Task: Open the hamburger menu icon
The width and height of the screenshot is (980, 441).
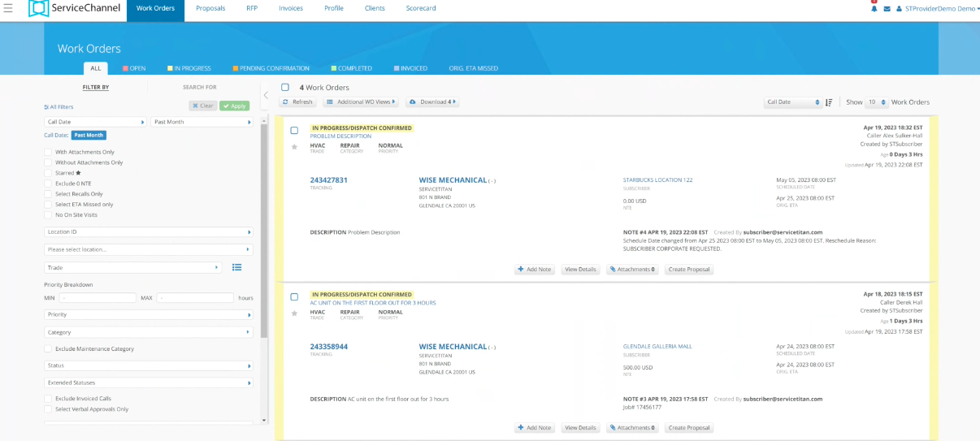Action: click(8, 8)
